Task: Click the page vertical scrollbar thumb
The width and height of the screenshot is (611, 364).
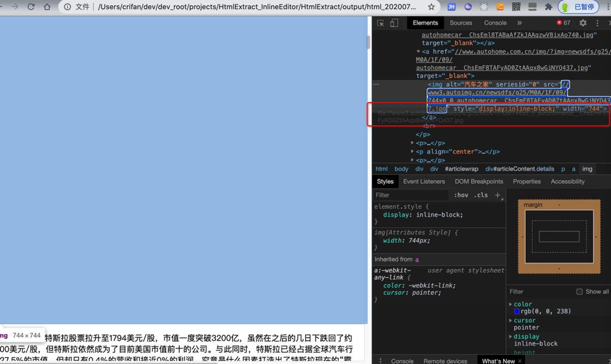Action: coord(368,42)
